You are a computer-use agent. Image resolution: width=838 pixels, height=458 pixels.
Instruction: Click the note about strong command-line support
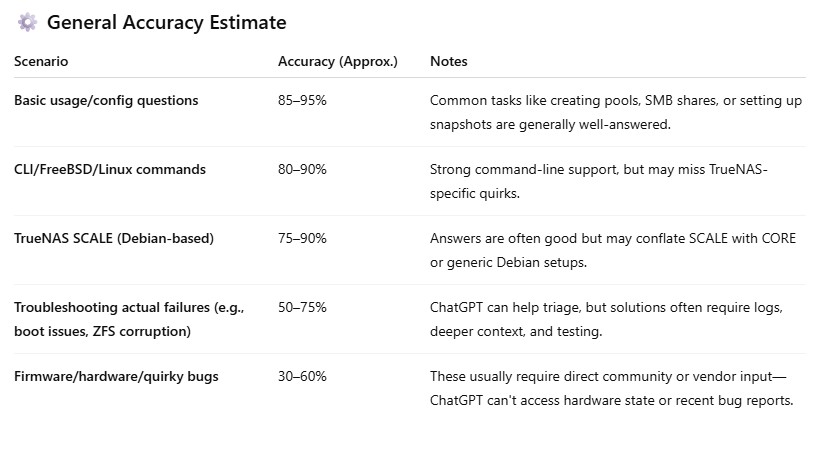[599, 181]
